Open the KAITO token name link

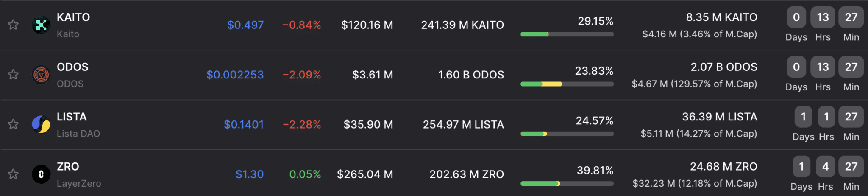tap(73, 17)
